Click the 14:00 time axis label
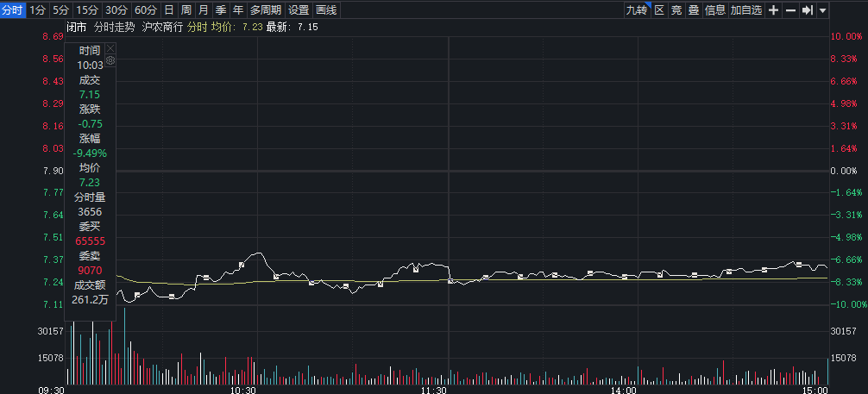Screen dimensions: 868x394 624,391
